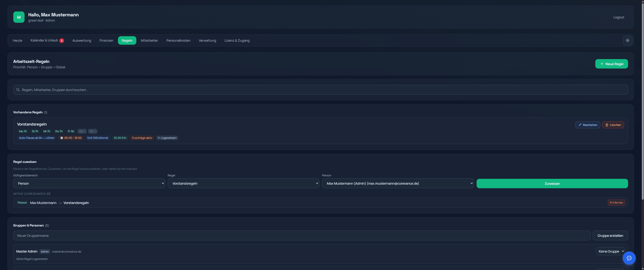Focus the Neuer Gruppenname input field

coord(301,235)
